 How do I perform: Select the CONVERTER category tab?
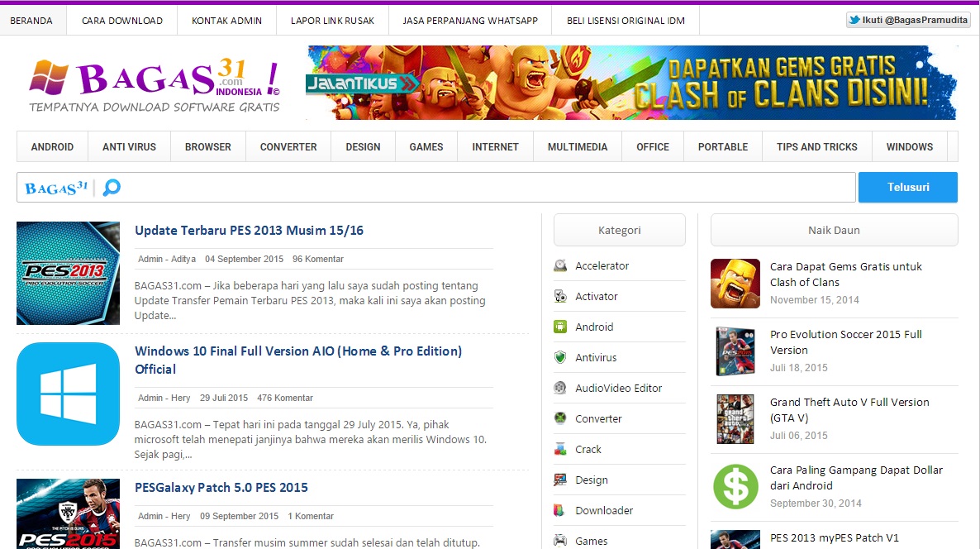pyautogui.click(x=288, y=147)
